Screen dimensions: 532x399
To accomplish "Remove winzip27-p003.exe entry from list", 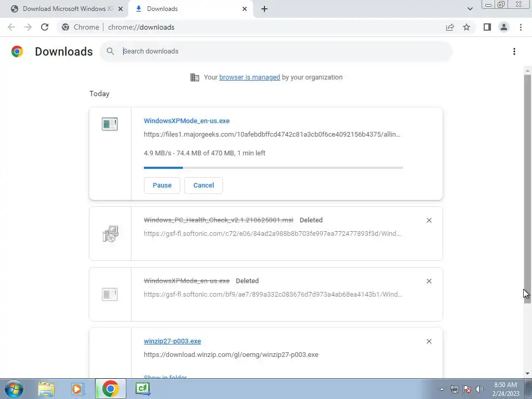I will (429, 341).
